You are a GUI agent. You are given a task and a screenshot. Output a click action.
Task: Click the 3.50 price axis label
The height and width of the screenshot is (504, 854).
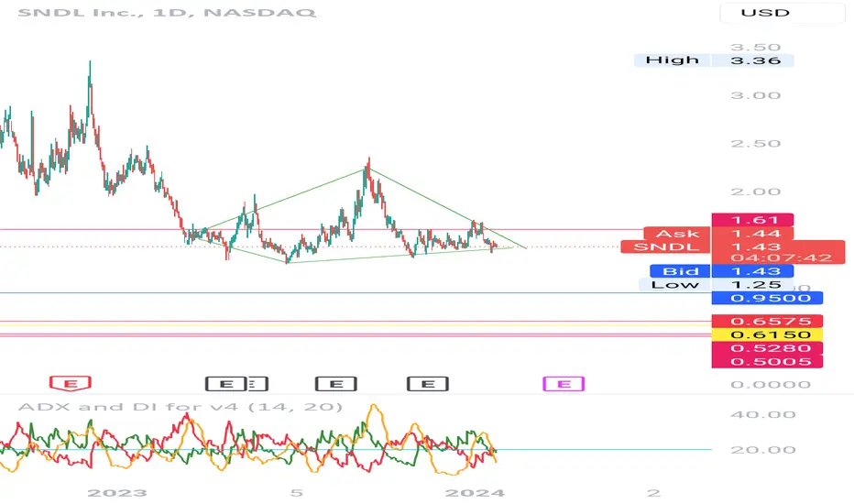coord(755,48)
